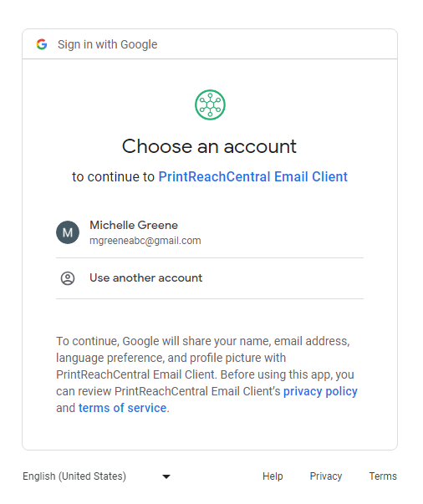Select Use another account option

click(x=210, y=278)
